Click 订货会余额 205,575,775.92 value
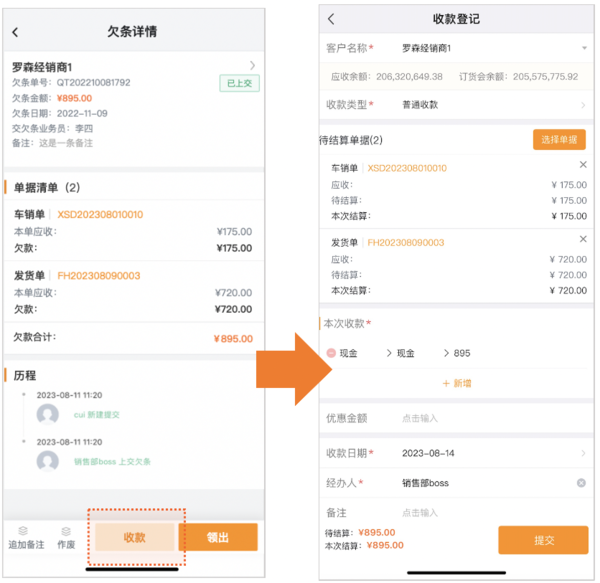 click(x=545, y=77)
